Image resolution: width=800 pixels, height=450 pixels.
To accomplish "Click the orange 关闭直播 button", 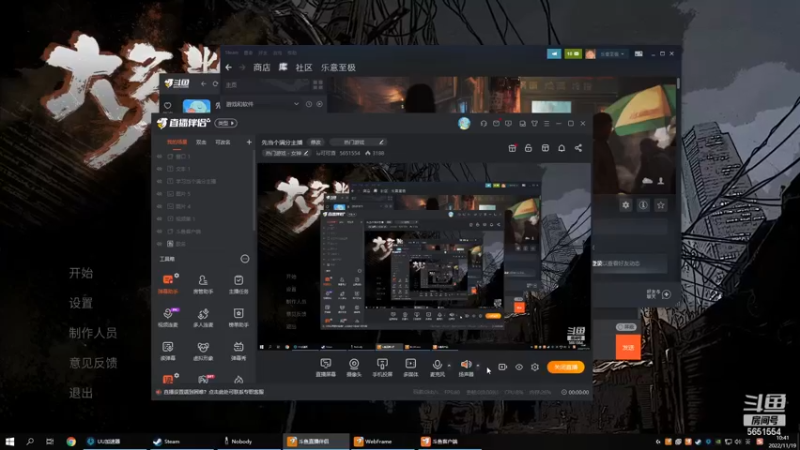I will point(566,367).
